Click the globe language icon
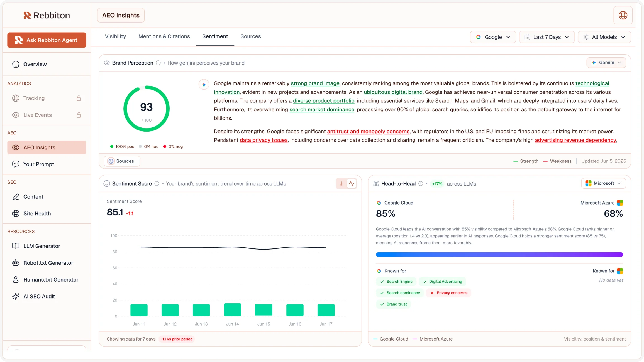This screenshot has height=362, width=644. (x=623, y=15)
